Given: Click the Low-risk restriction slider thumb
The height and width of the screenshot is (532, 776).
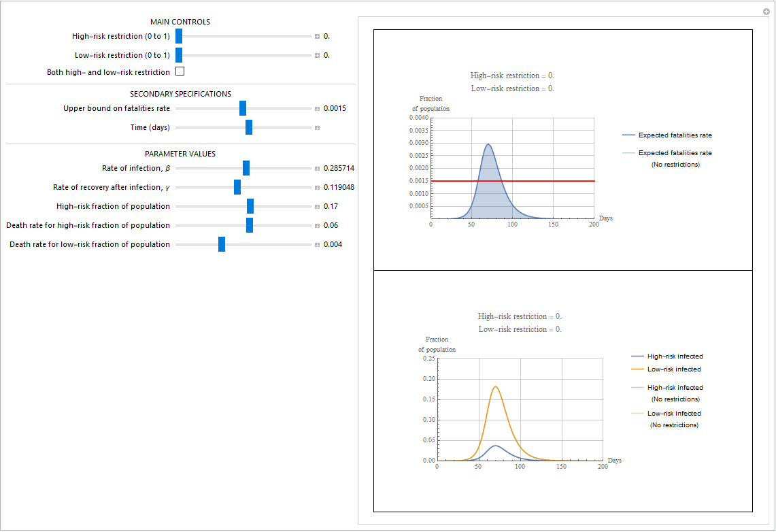Looking at the screenshot, I should [179, 55].
